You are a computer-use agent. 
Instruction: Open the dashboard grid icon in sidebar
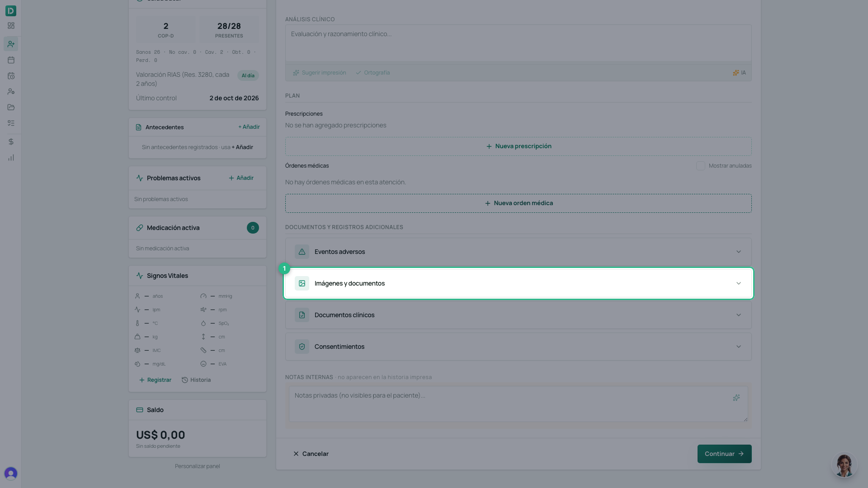(11, 26)
